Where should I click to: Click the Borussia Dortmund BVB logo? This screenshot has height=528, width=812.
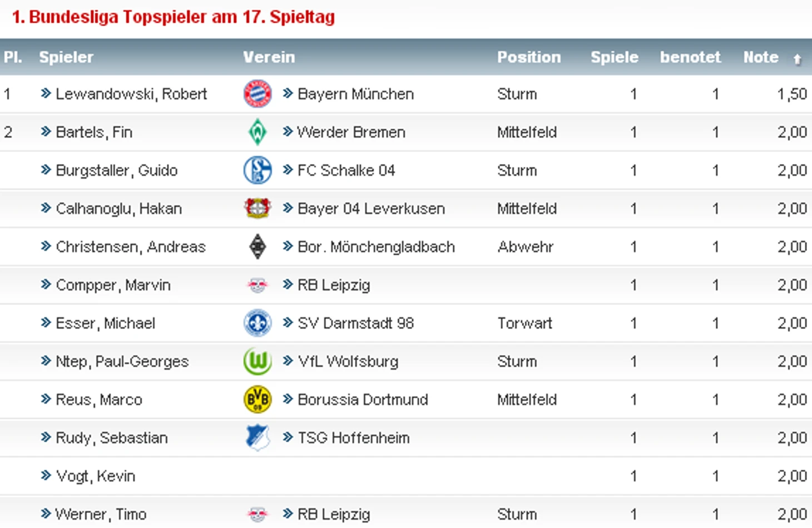[258, 399]
